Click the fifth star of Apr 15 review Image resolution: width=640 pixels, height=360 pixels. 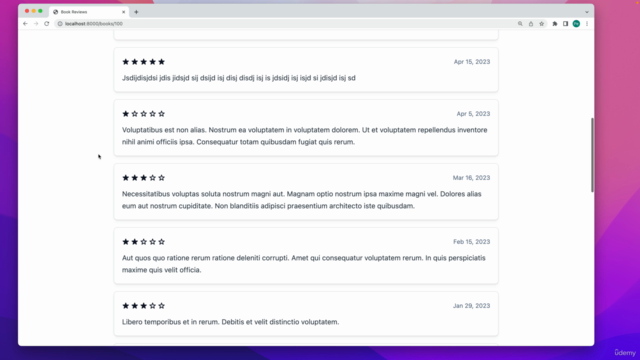162,62
